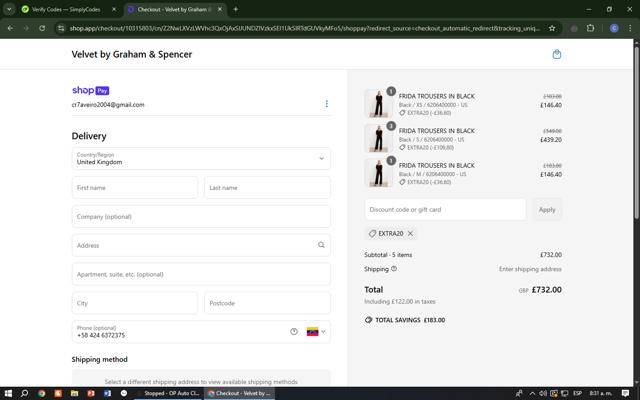This screenshot has height=400, width=640.
Task: Click browser back arrow
Action: pyautogui.click(x=10, y=28)
